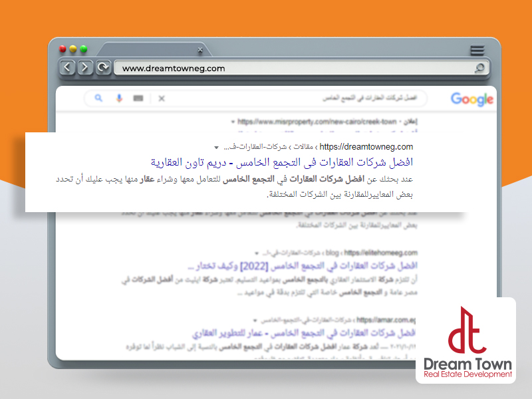Screen dimensions: 532x399
Task: Expand the dropdown arrow beside elitehomeeg.com result
Action: point(257,253)
